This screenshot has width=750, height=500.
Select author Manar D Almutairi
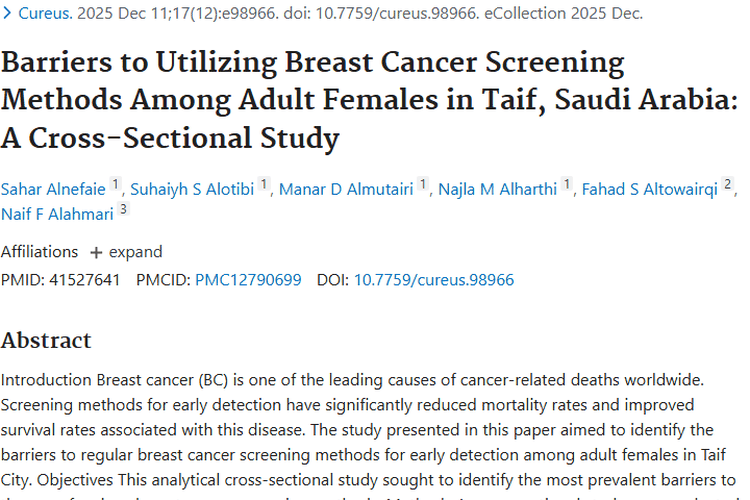click(345, 189)
